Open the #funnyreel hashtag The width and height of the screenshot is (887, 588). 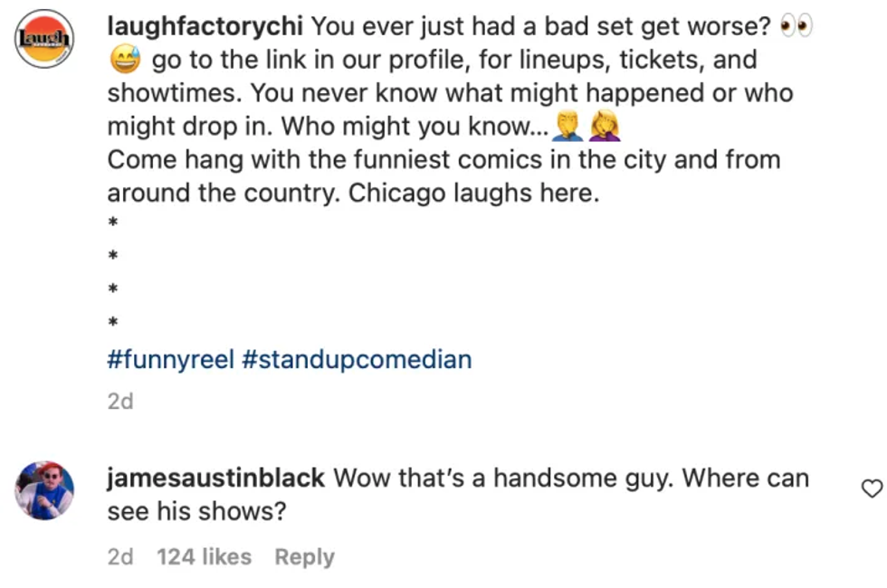coord(170,359)
